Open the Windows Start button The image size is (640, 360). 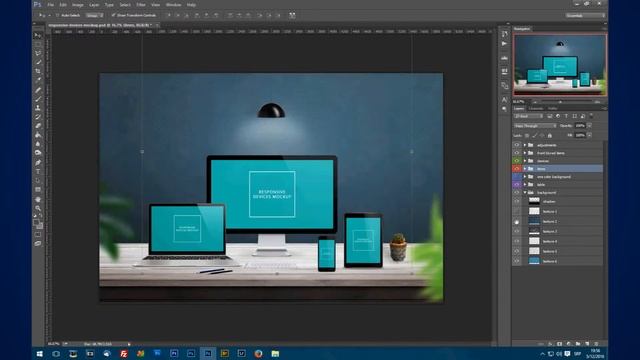pyautogui.click(x=39, y=353)
